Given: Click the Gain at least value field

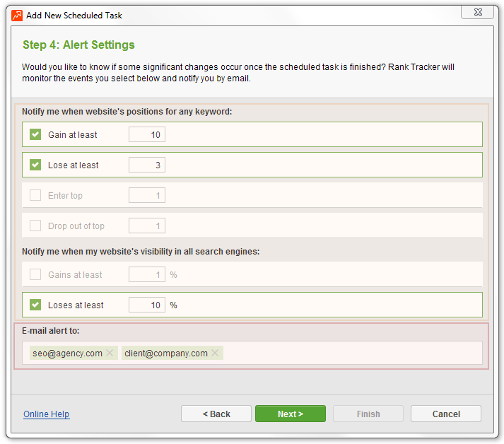Looking at the screenshot, I should [147, 134].
